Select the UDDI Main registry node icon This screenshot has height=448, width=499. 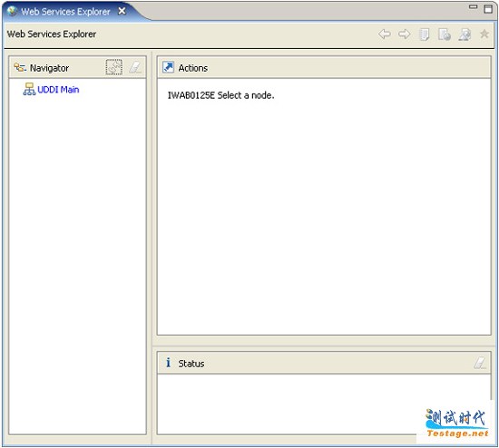29,90
